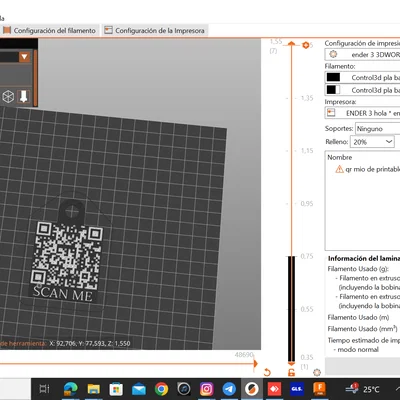This screenshot has height=400, width=400.
Task: Open Instagram from the taskbar
Action: coord(206,389)
